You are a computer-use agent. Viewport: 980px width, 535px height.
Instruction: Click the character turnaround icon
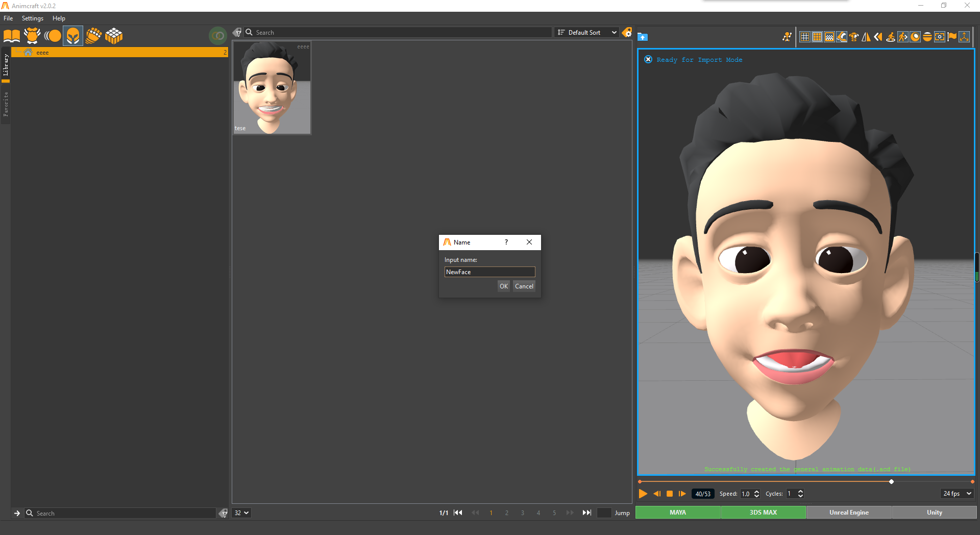point(854,37)
